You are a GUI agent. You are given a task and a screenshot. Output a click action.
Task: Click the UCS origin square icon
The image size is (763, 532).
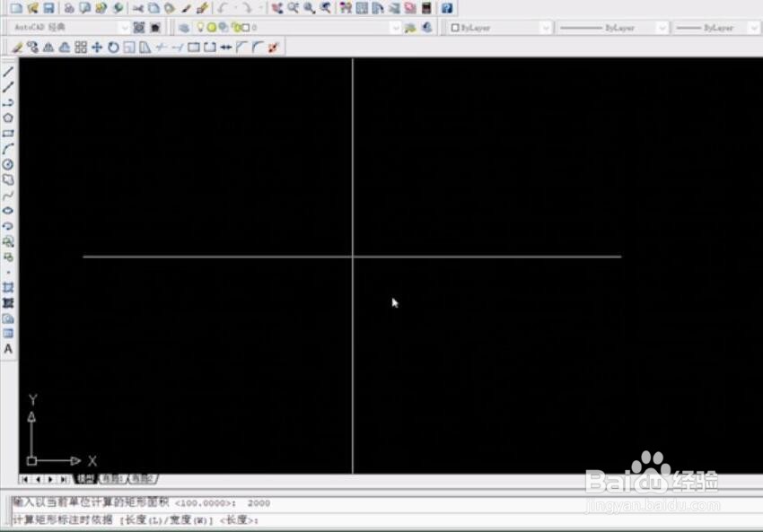[x=31, y=460]
